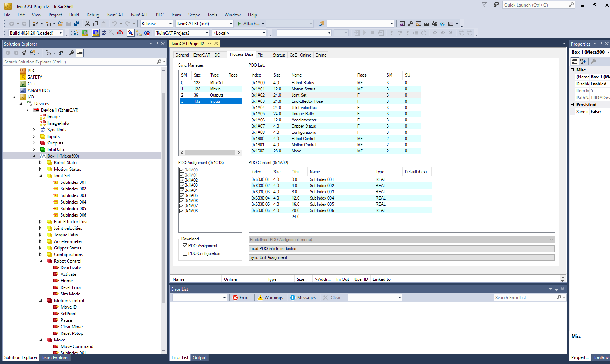Click the Quick Launch search box
Viewport: 610px width, 364px height.
pyautogui.click(x=535, y=5)
